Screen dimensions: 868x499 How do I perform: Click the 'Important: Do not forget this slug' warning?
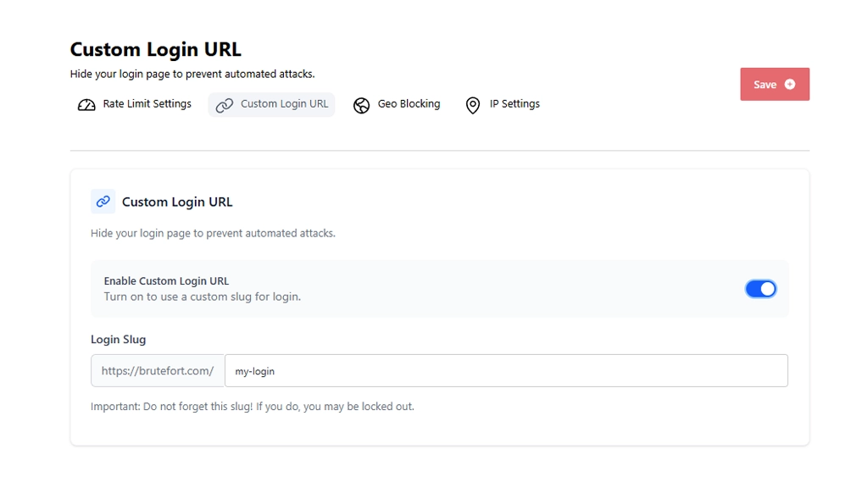point(253,406)
